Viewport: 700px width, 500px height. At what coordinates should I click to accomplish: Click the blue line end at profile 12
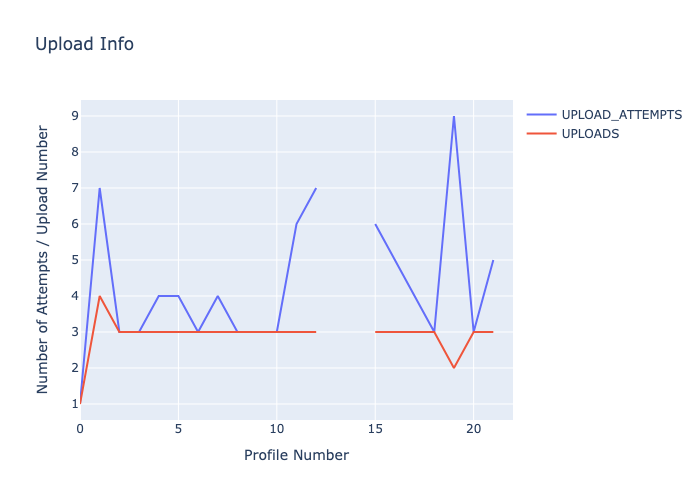tap(316, 188)
